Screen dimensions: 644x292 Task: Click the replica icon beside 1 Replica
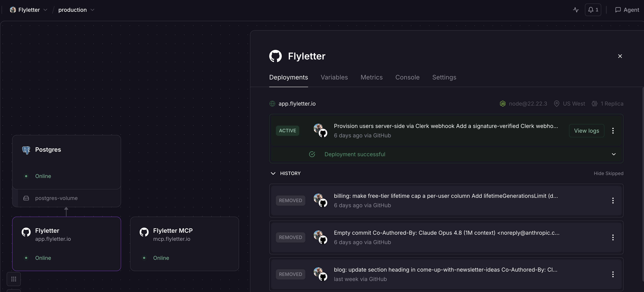click(595, 104)
